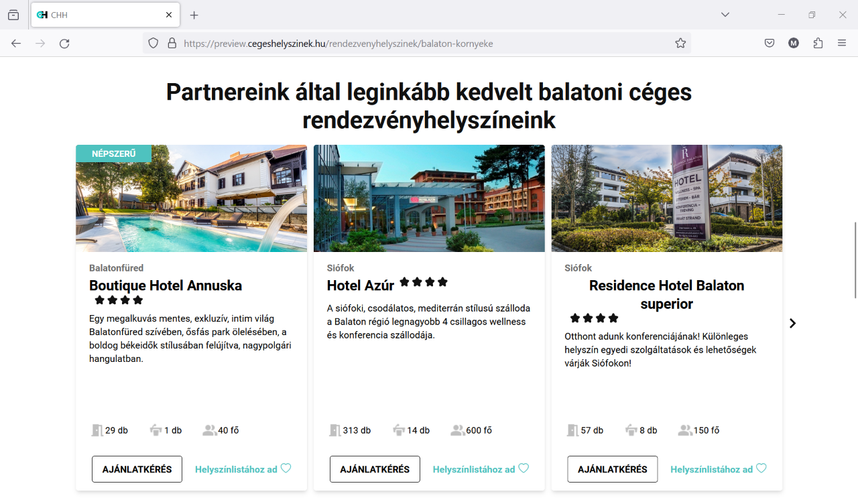Viewport: 858px width, 504px height.
Task: Click the Siófok label above Hotel Azúr
Action: [x=341, y=268]
